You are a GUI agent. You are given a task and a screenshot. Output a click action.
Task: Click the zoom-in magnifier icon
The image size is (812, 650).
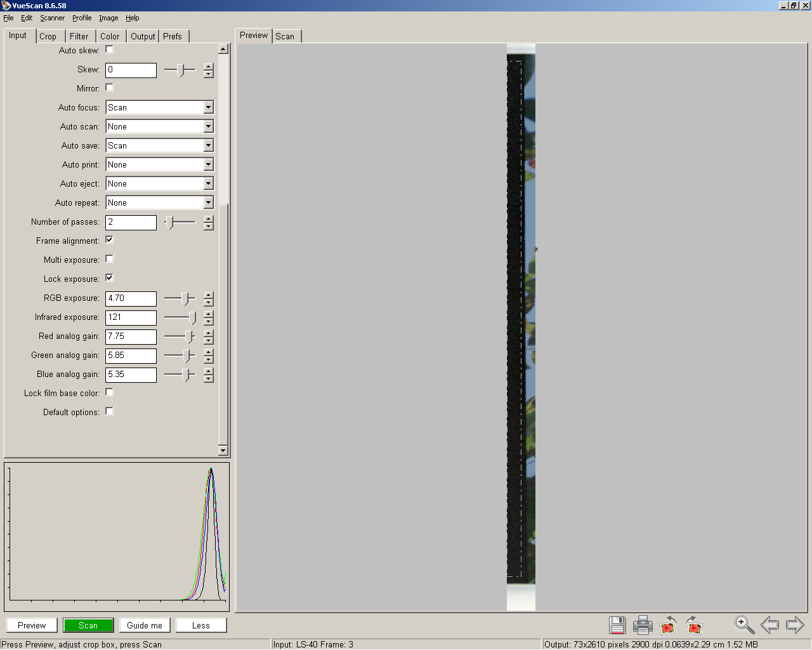[744, 625]
